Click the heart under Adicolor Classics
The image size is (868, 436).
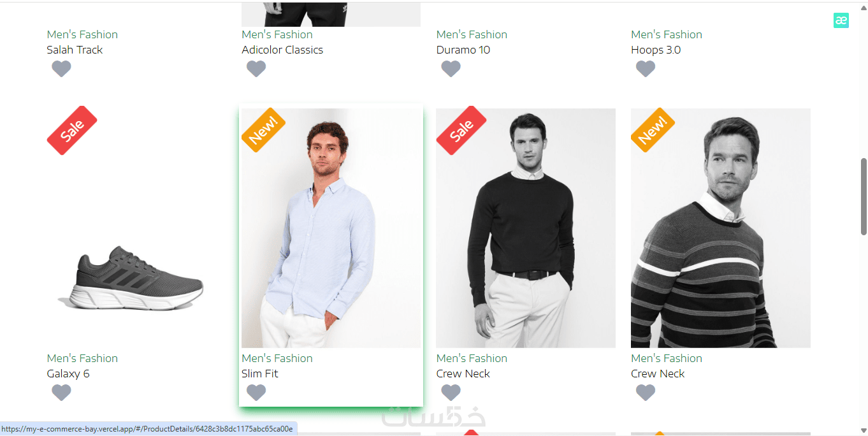pos(256,69)
